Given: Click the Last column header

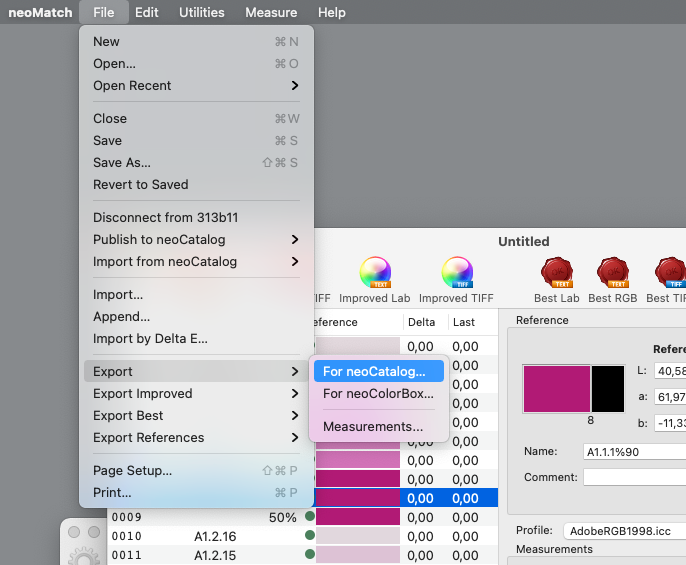Looking at the screenshot, I should click(464, 322).
